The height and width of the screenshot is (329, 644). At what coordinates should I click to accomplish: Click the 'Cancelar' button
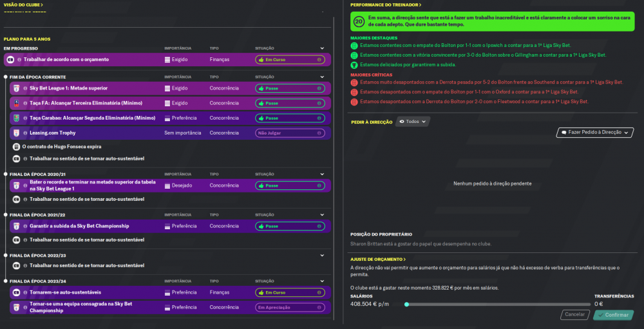tap(574, 315)
